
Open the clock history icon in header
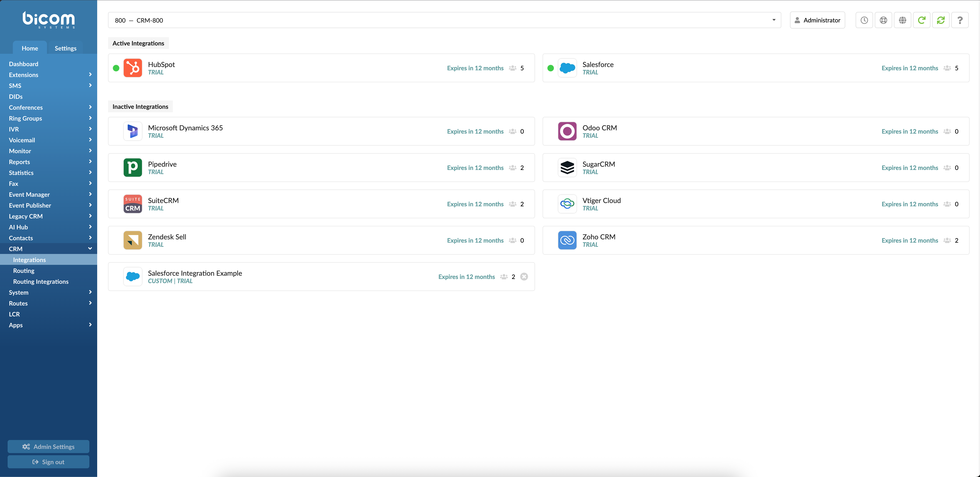(864, 20)
